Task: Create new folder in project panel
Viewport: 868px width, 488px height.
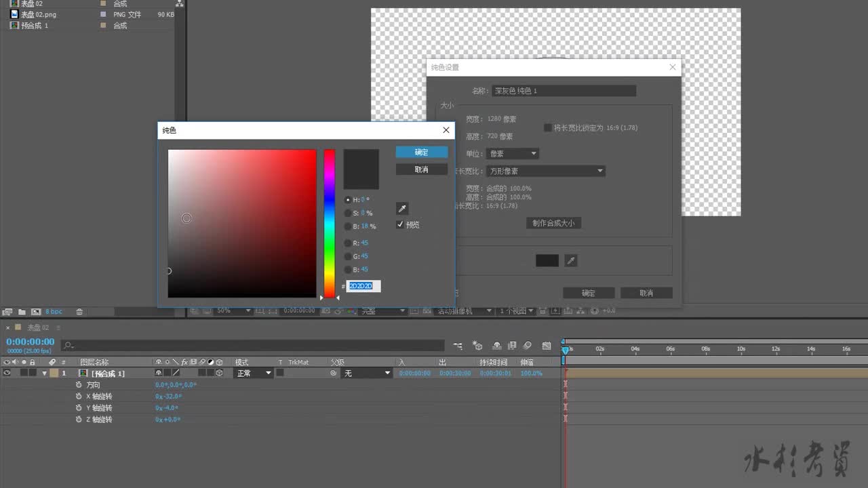Action: coord(22,312)
